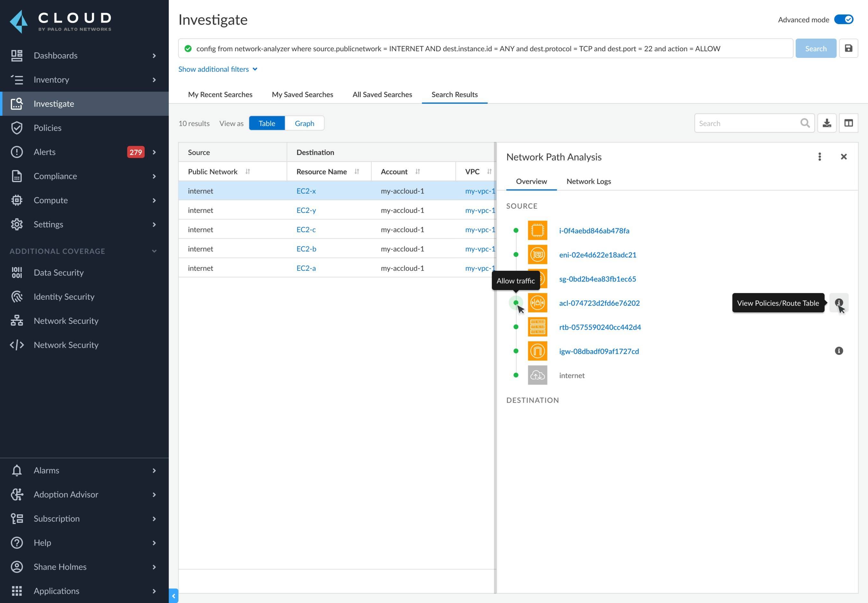Click the download results button
Screen dimensions: 868x603
point(827,123)
